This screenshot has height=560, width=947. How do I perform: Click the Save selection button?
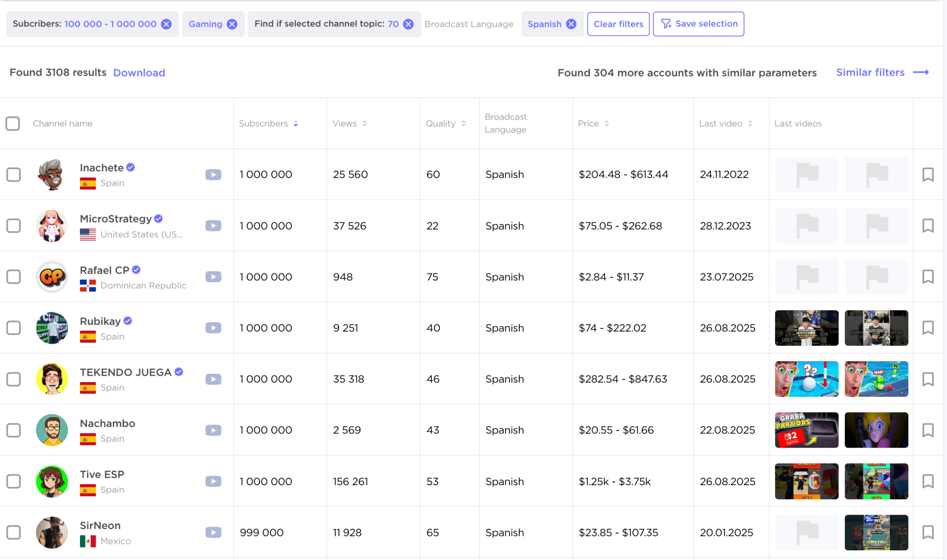(698, 24)
